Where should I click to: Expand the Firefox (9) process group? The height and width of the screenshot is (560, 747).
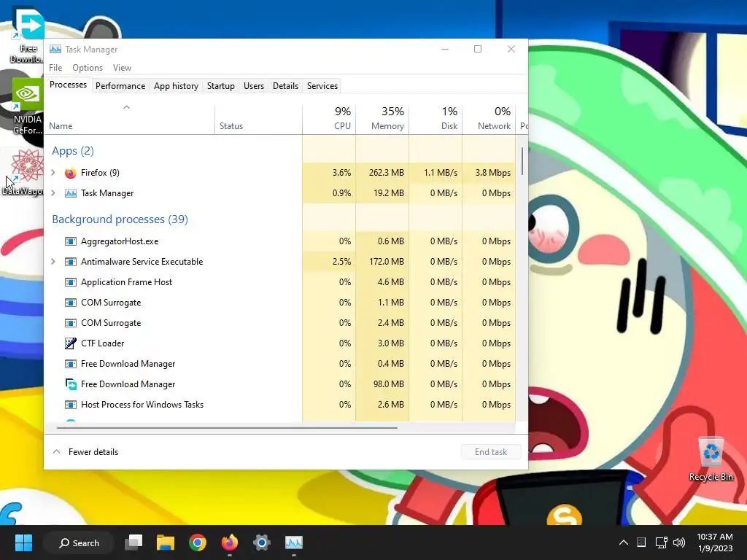tap(53, 173)
